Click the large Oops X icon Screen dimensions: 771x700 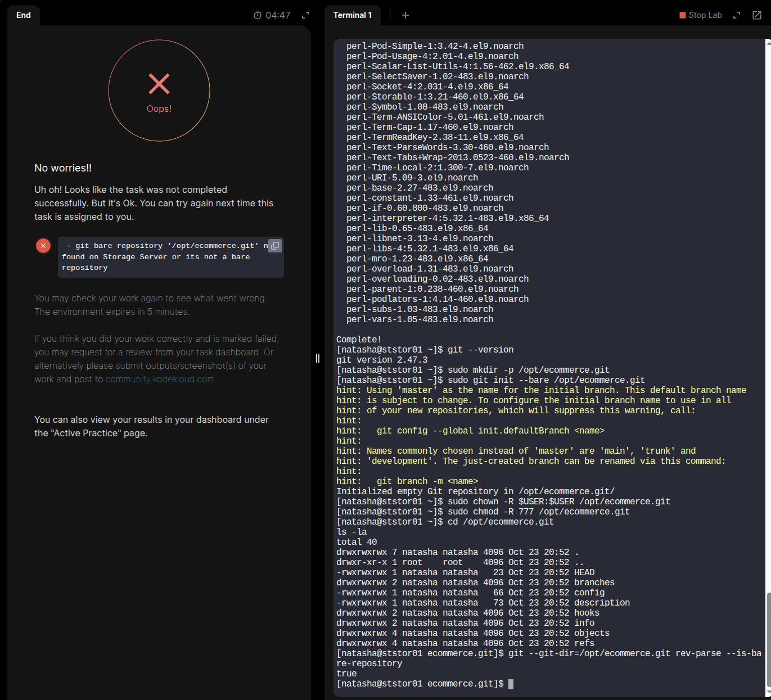pos(159,84)
